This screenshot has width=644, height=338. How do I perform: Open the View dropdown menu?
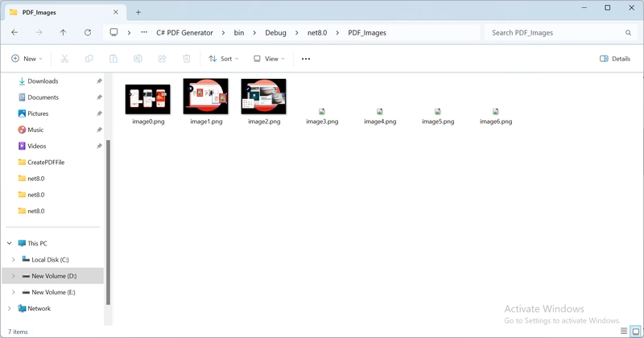269,59
